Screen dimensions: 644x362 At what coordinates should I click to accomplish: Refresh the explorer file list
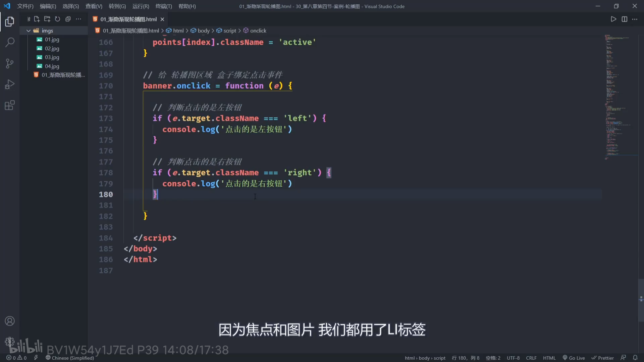(x=57, y=19)
